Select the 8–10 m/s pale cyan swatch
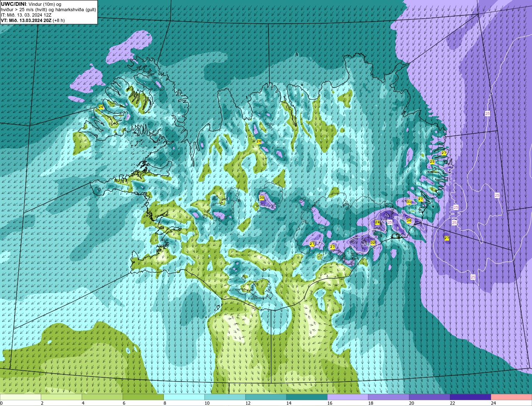532x406 pixels. click(184, 397)
